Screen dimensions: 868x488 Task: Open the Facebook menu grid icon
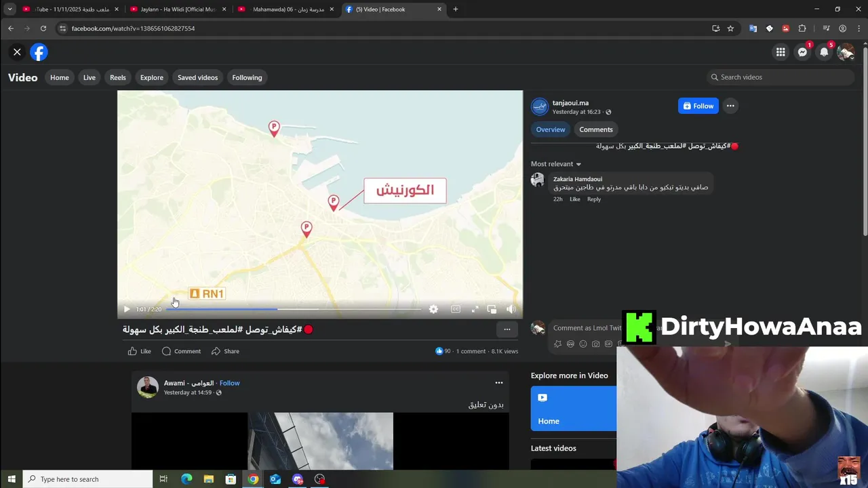[781, 52]
